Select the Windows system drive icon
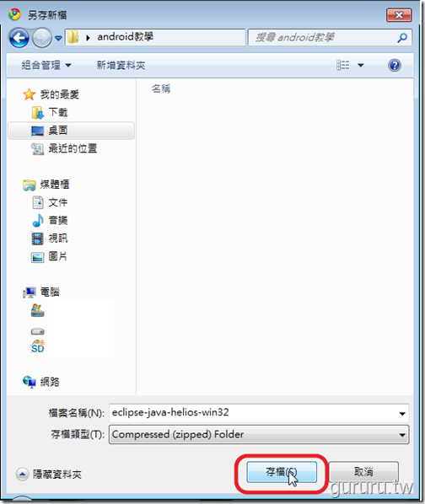This screenshot has height=504, width=425. coord(38,310)
